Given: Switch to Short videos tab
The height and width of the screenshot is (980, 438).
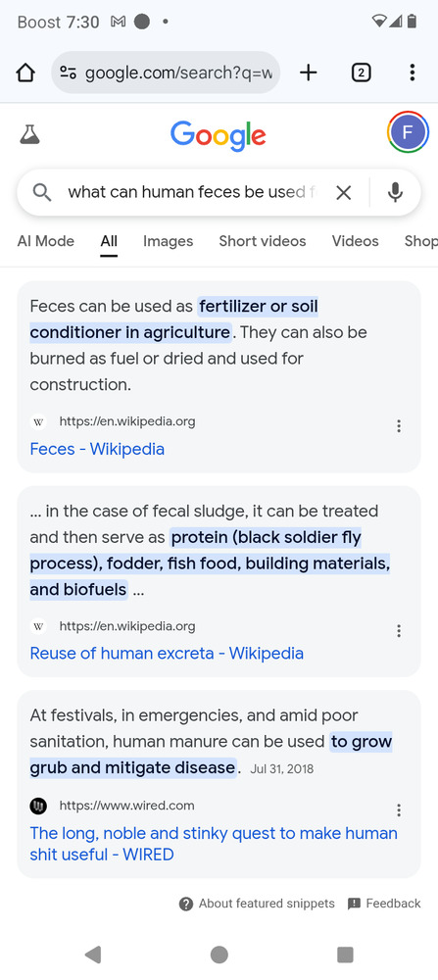Looking at the screenshot, I should point(263,241).
